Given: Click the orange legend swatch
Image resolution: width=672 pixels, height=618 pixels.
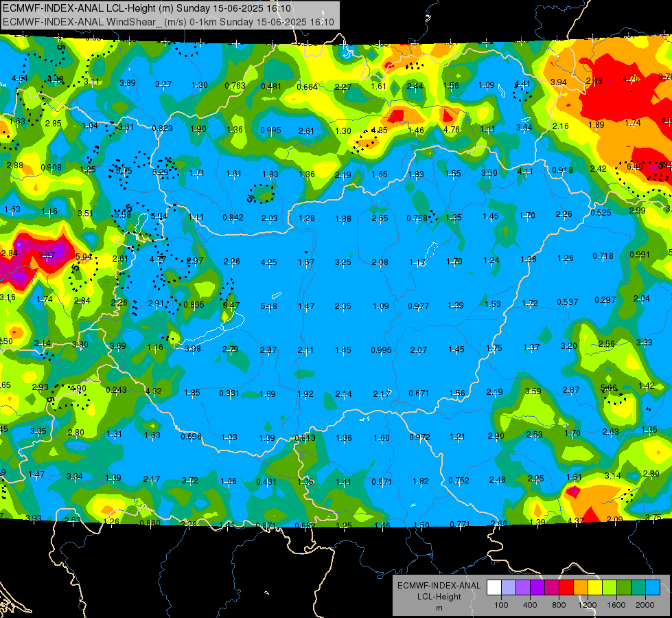Looking at the screenshot, I should (x=581, y=587).
